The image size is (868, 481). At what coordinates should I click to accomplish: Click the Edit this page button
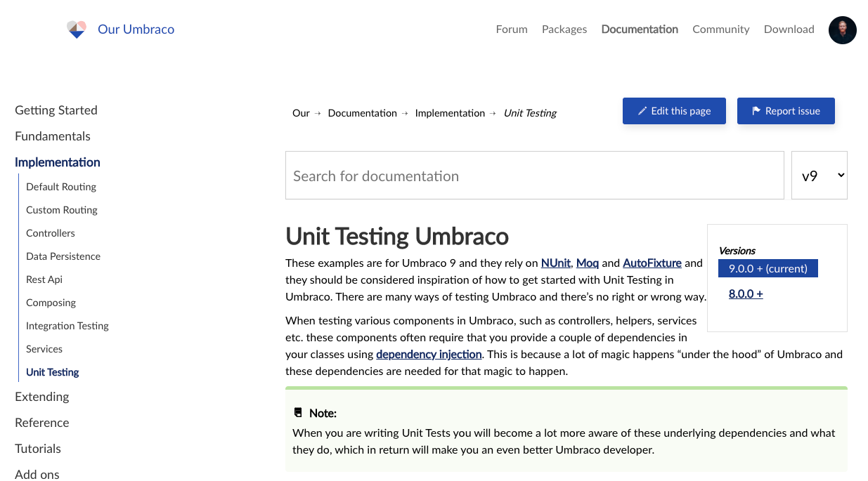click(x=674, y=111)
